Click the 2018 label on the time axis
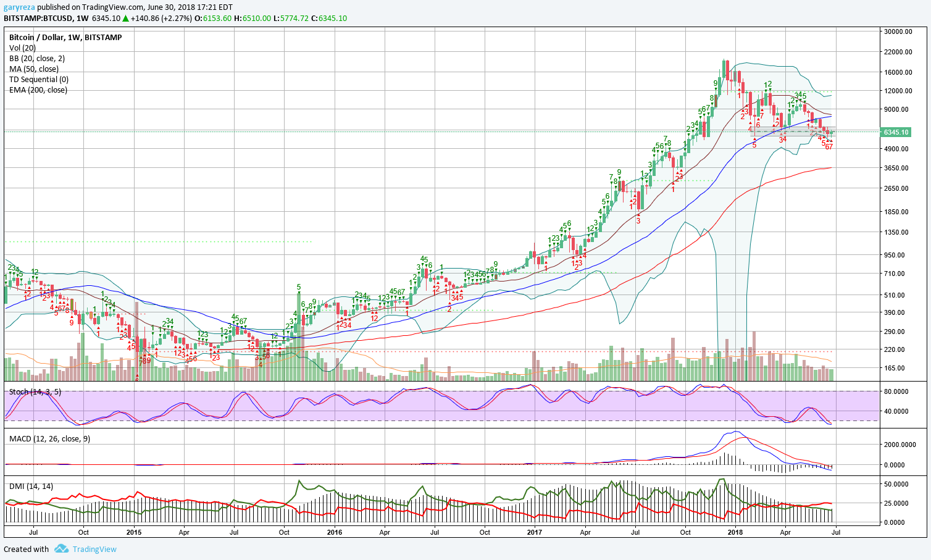Viewport: 931px width, 560px height. point(735,532)
